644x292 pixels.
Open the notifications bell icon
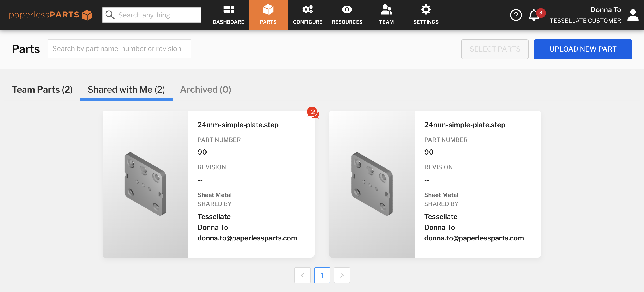pyautogui.click(x=534, y=15)
